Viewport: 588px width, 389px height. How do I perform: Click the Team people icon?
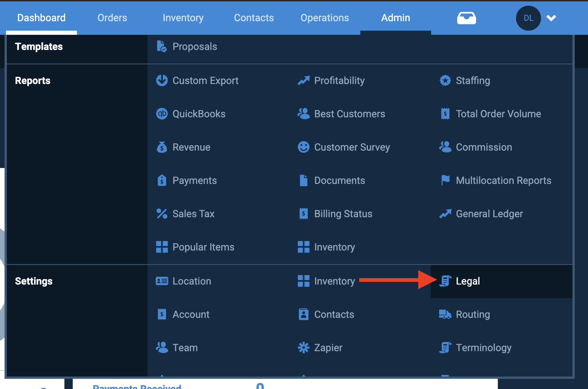pos(162,347)
